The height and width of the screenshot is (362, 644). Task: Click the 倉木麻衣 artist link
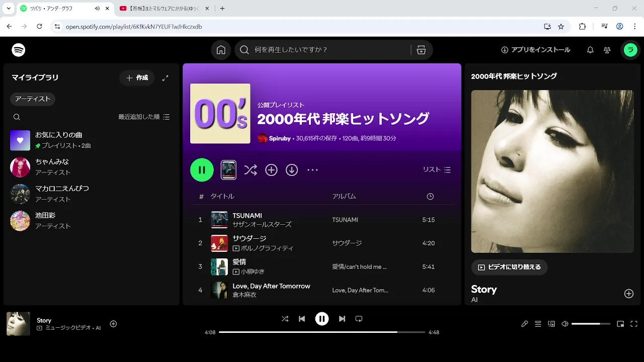click(x=245, y=295)
